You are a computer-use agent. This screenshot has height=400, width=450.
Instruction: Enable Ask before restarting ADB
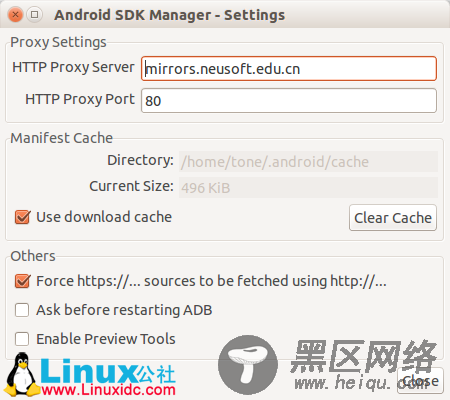pyautogui.click(x=22, y=310)
